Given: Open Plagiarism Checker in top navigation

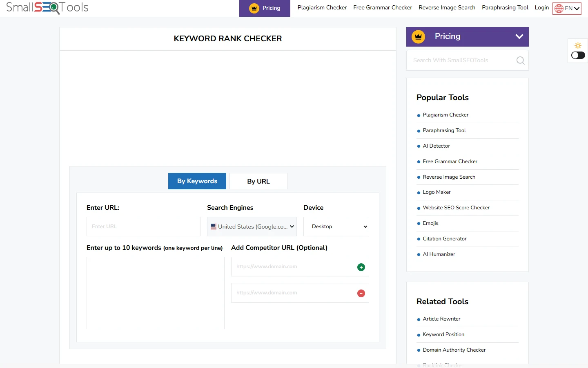Looking at the screenshot, I should click(x=322, y=8).
